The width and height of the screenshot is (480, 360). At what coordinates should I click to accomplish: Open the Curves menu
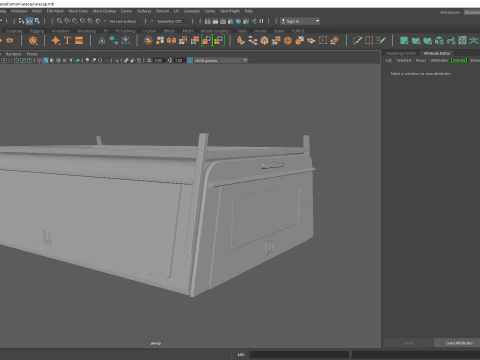126,11
